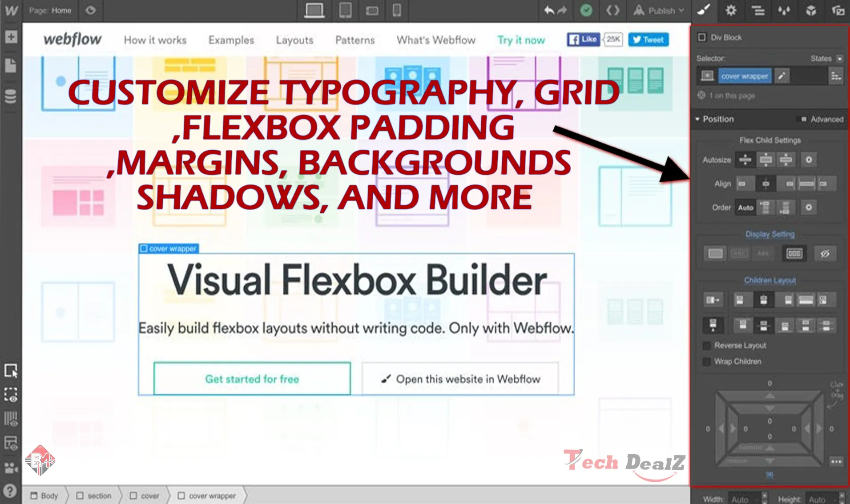850x504 pixels.
Task: Switch to tablet device preview
Action: [346, 11]
